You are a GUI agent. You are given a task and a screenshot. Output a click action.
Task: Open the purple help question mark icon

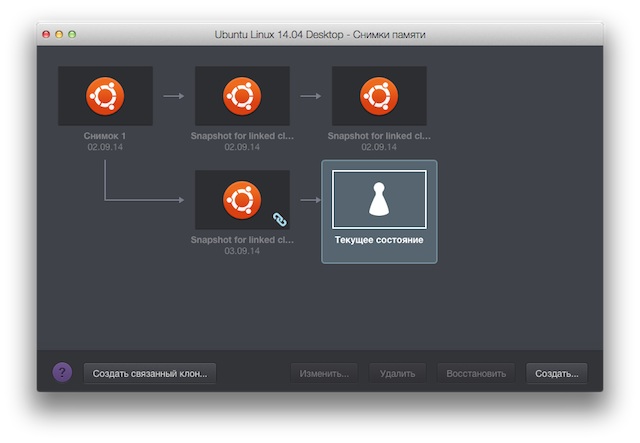click(x=62, y=372)
